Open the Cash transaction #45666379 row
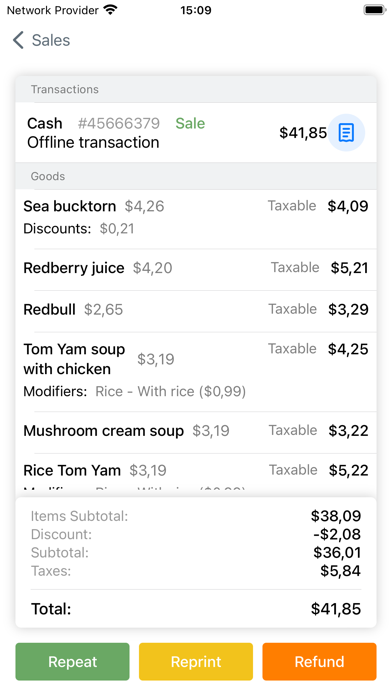Viewport: 392px width, 696px height. [x=196, y=133]
